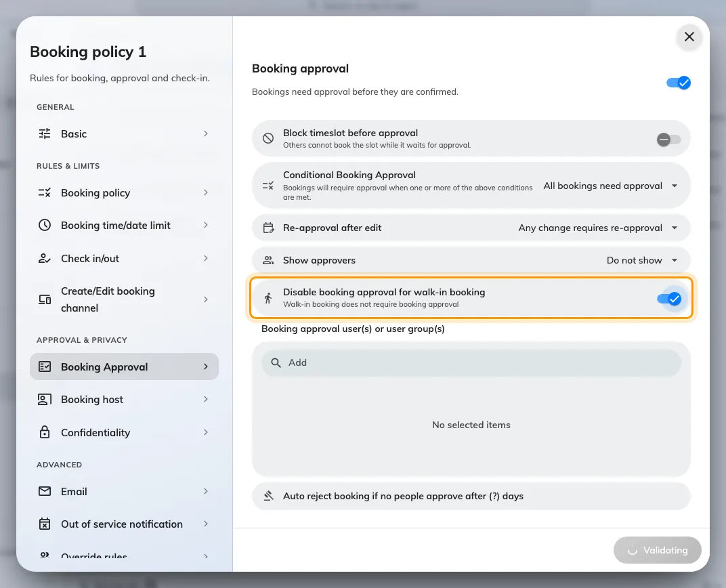
Task: Click the gavel icon for Auto reject booking
Action: point(268,496)
